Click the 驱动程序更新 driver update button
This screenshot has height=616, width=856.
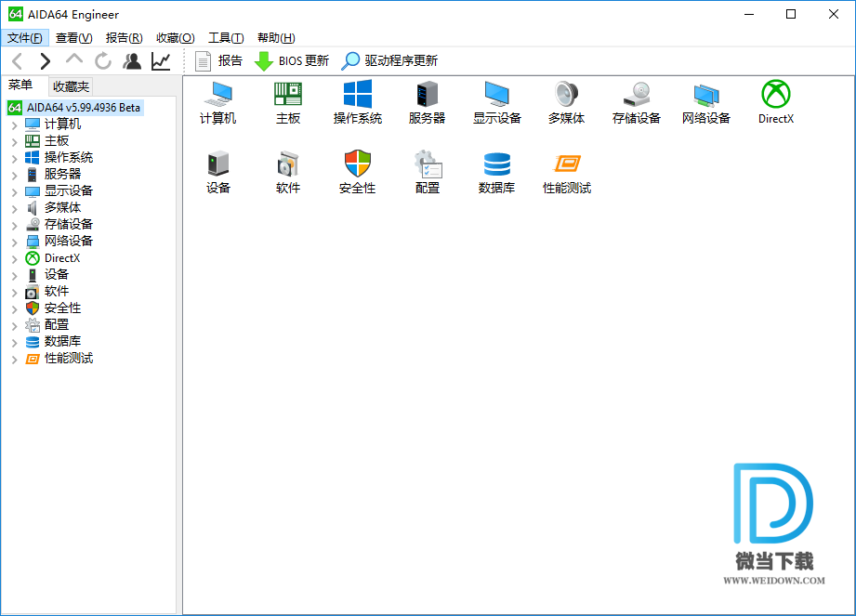tap(389, 61)
